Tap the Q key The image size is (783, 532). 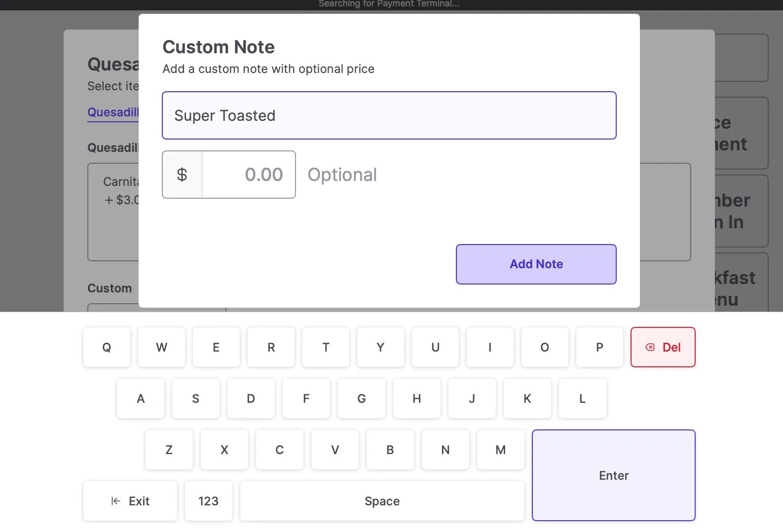[107, 347]
